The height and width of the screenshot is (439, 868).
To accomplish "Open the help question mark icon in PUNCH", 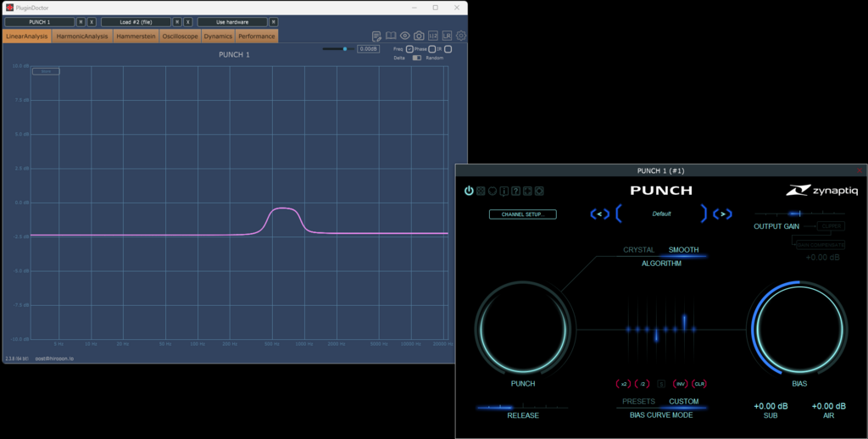I will pos(515,191).
